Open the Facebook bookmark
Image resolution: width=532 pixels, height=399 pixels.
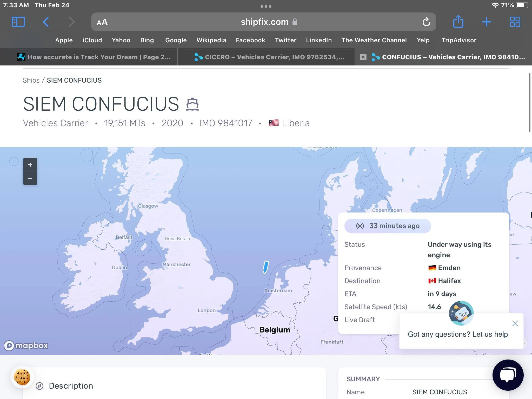click(250, 40)
